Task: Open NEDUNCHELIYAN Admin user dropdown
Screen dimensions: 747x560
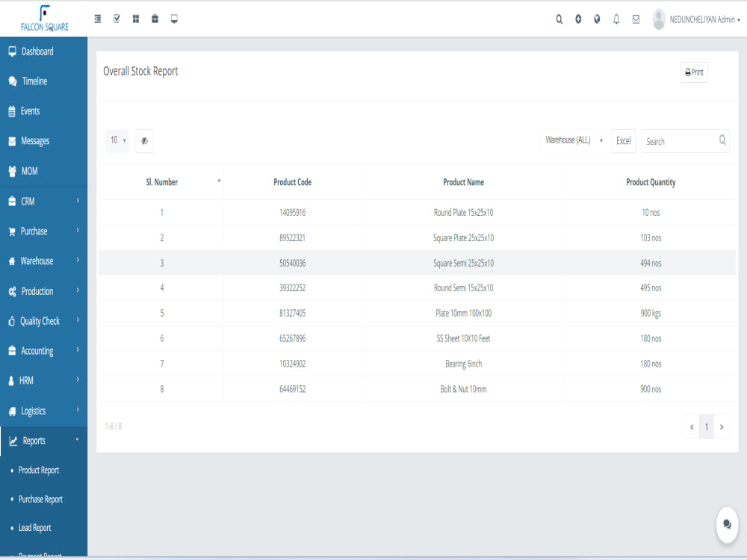Action: (x=704, y=19)
